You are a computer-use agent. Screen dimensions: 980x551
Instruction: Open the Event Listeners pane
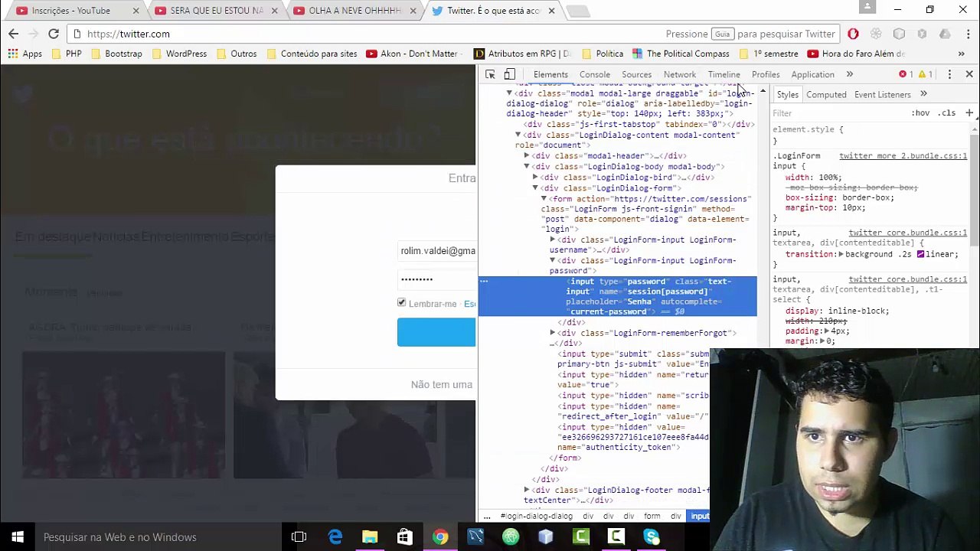click(882, 94)
